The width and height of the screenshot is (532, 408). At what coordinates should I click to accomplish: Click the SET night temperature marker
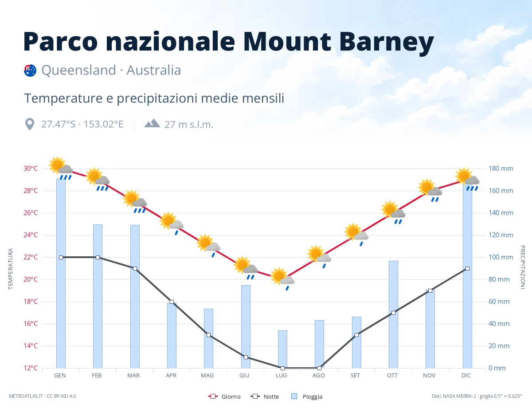pos(356,335)
